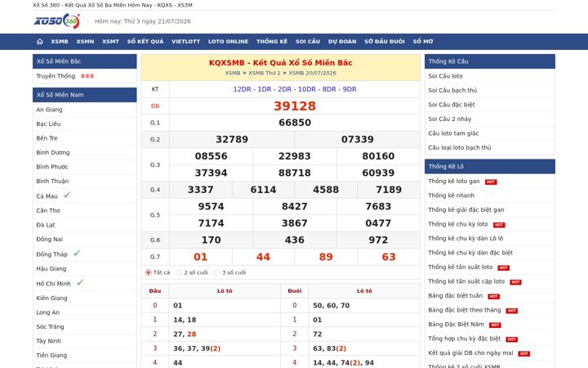Open Tổng hợp chu kỳ đặc biệt link
Screen dimensions: 588x368
click(465, 339)
